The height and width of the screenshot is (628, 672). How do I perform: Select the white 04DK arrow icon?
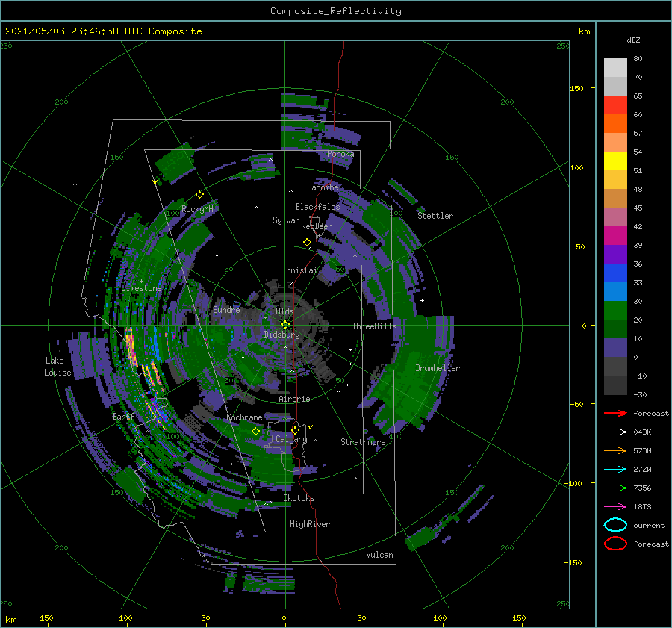pyautogui.click(x=615, y=432)
